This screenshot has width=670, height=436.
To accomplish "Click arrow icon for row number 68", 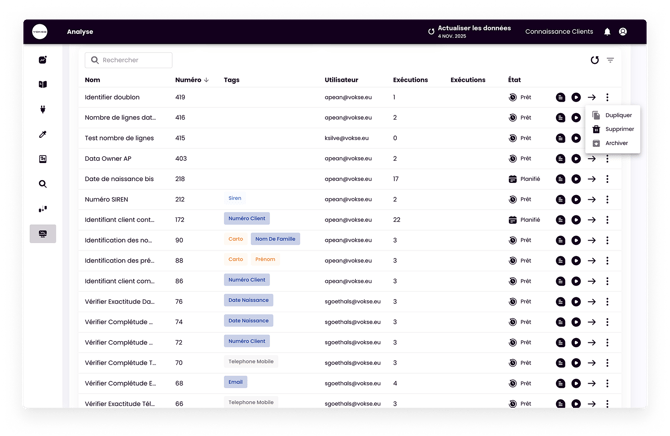I will click(592, 383).
